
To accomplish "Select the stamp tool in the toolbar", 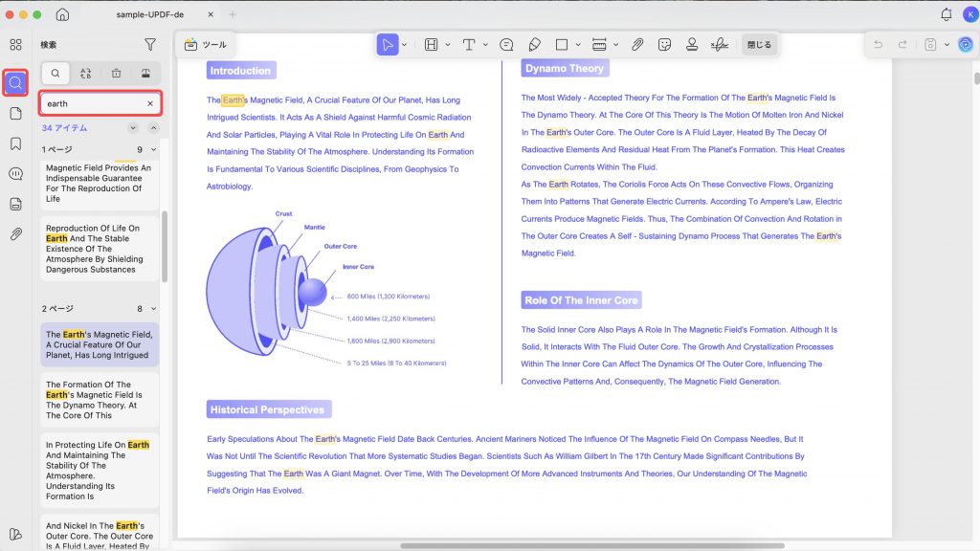I will point(692,44).
